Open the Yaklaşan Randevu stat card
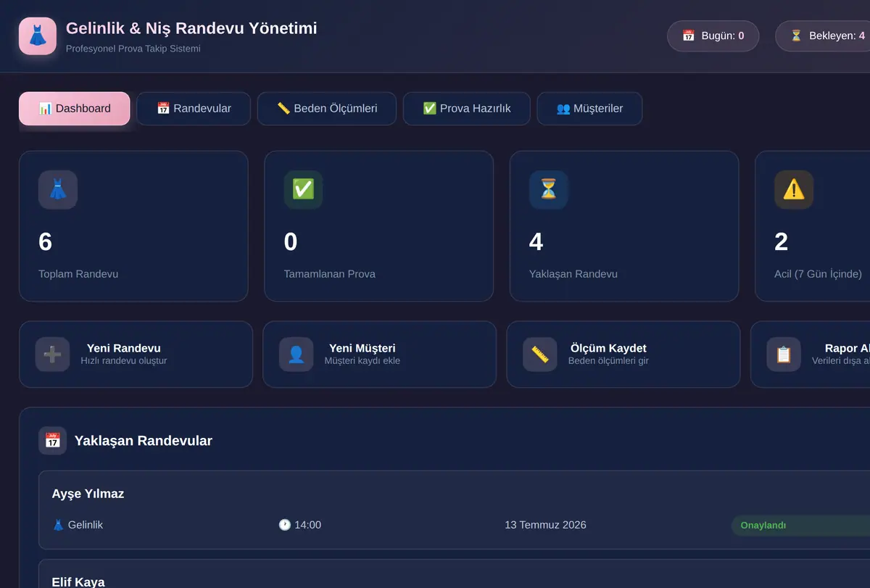This screenshot has height=588, width=870. (624, 226)
